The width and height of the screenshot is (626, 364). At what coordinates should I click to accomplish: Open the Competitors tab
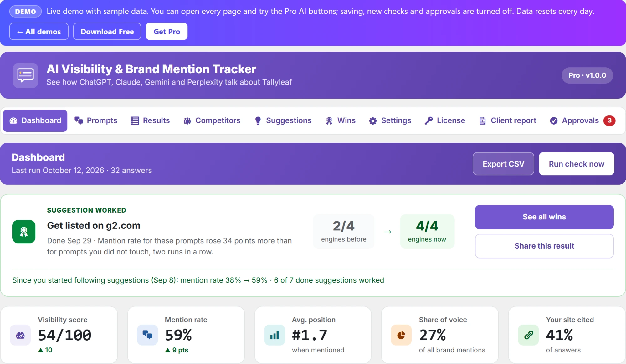212,121
